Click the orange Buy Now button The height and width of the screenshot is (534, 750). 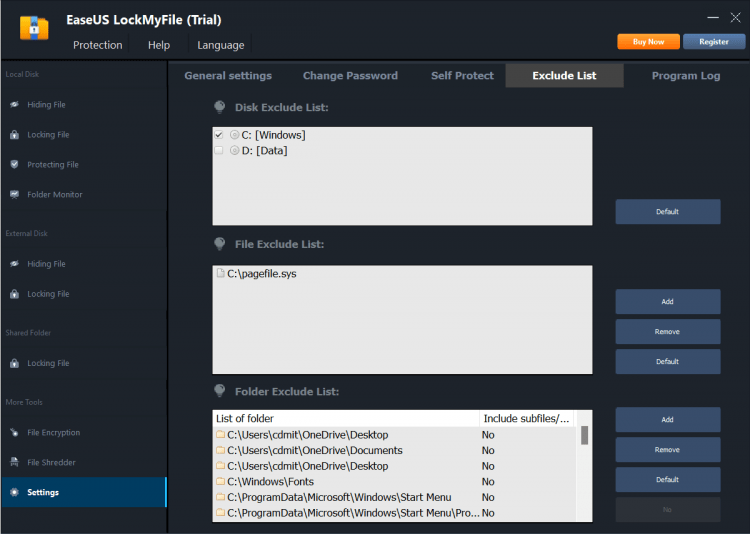tap(648, 42)
